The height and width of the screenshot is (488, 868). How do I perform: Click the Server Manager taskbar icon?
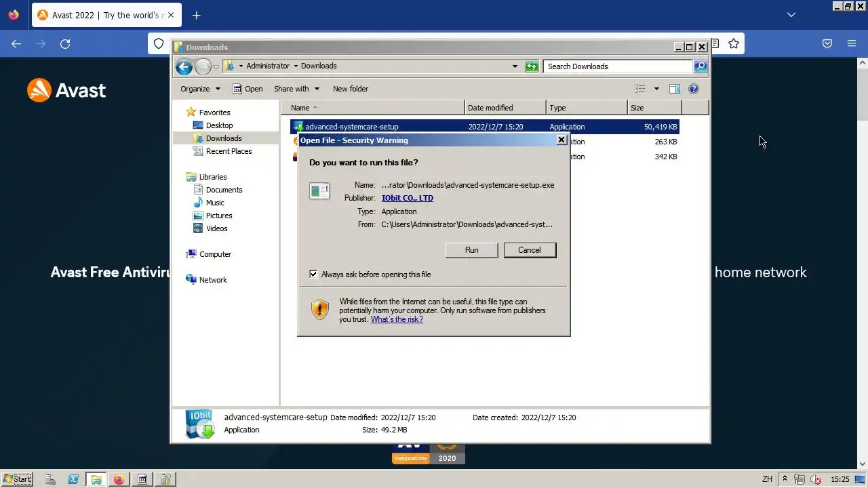point(50,479)
